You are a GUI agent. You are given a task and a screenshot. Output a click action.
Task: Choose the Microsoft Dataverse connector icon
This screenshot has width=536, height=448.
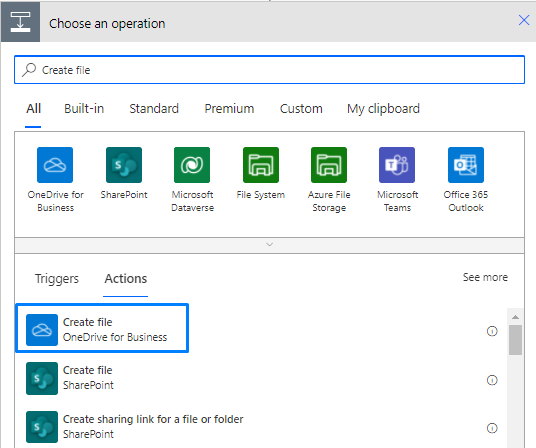click(x=192, y=165)
